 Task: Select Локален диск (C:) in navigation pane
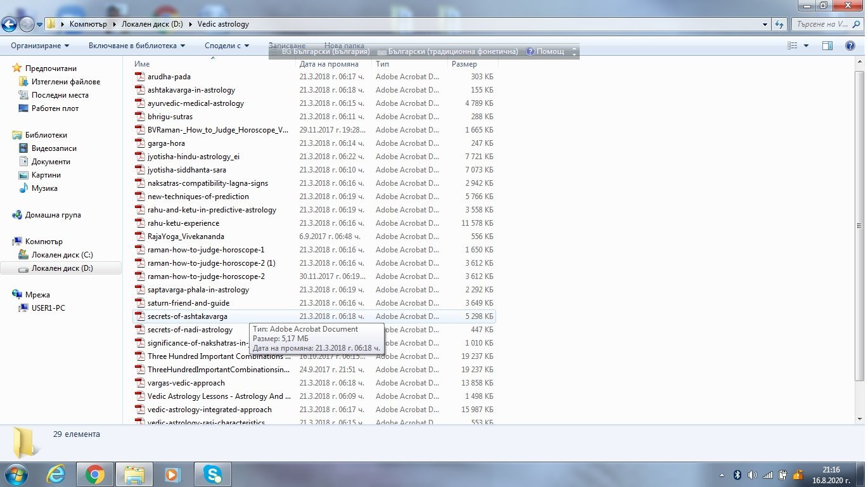pos(62,255)
